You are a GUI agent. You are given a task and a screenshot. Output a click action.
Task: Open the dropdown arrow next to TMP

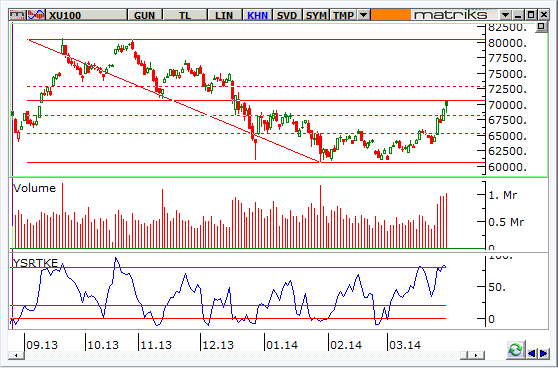pos(363,15)
